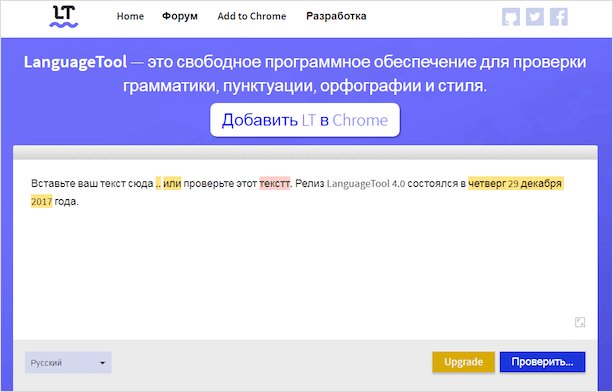The width and height of the screenshot is (613, 392).
Task: Click the highlighted word или
Action: pos(172,183)
